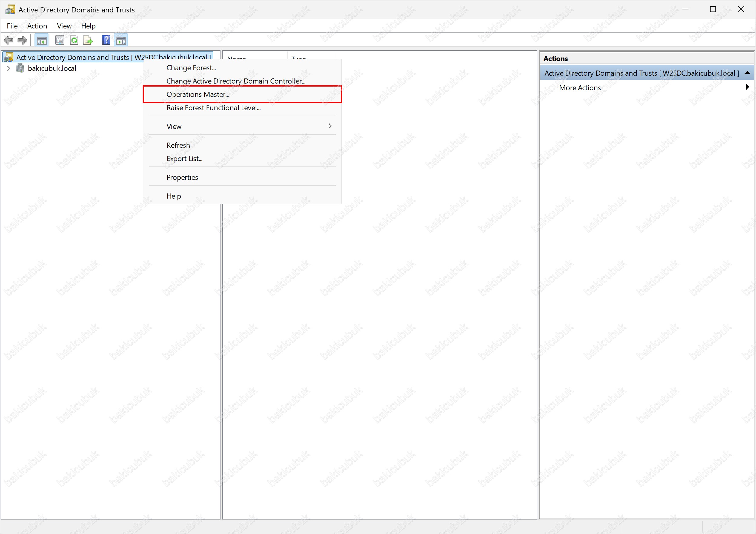Click the green Refresh toolbar icon

coord(74,41)
